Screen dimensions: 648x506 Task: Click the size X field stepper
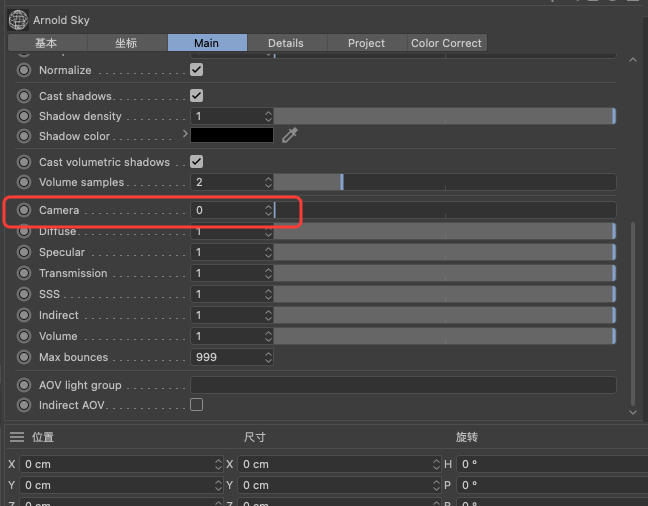436,464
